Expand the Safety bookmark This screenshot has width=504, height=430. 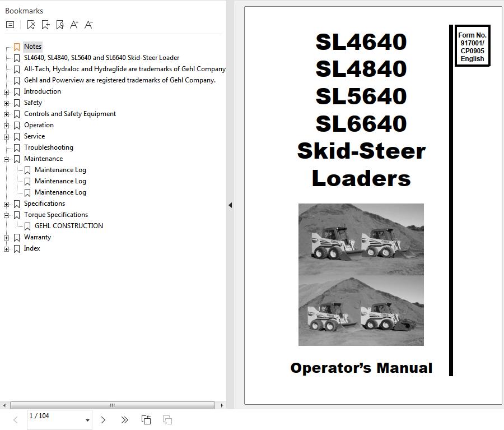(x=6, y=103)
